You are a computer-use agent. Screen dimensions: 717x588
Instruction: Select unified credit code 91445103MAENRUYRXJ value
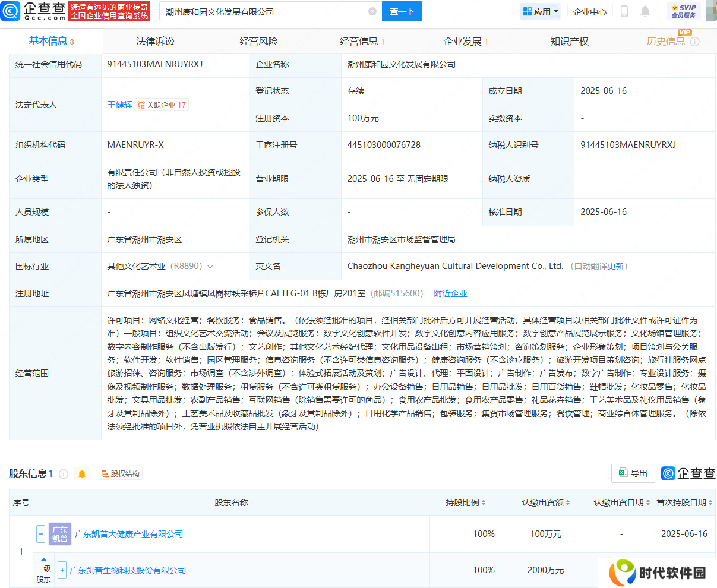click(155, 64)
